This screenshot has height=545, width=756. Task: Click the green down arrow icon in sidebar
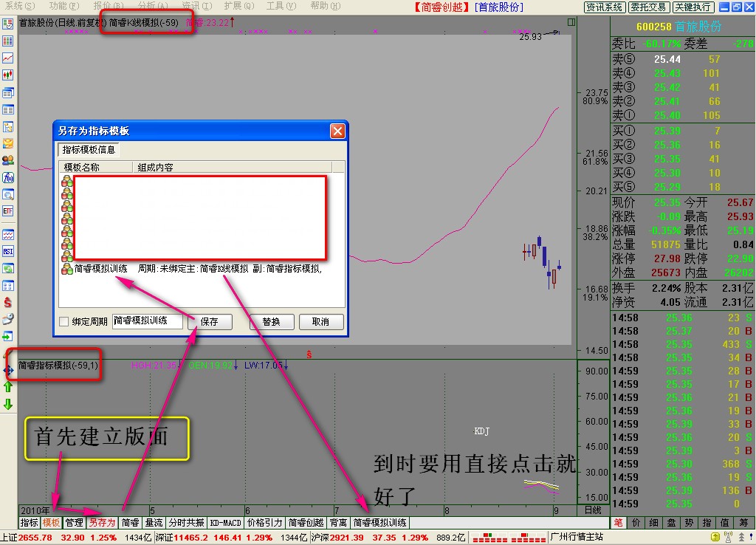coord(9,404)
